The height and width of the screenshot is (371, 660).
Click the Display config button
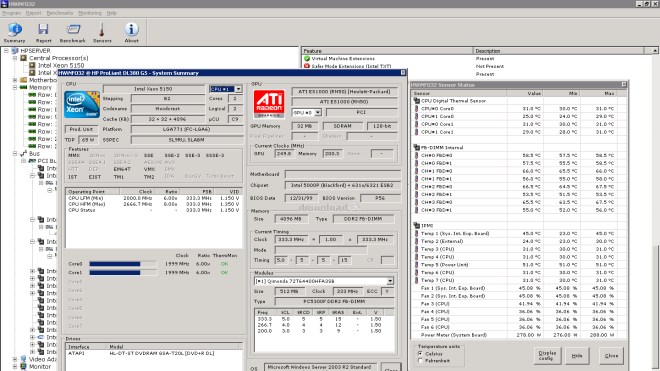click(x=547, y=356)
